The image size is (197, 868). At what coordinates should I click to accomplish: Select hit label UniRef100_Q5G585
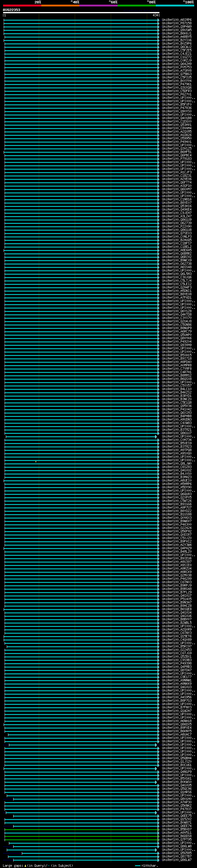pyautogui.click(x=176, y=853)
